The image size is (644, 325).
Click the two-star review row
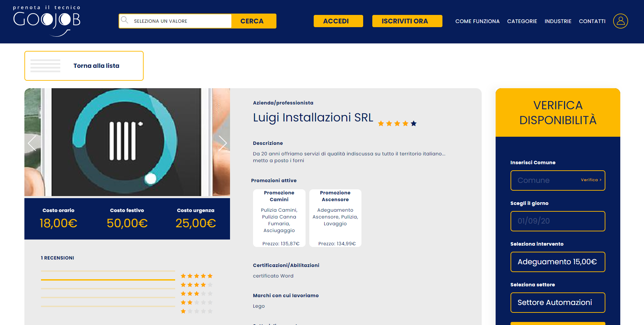[x=196, y=302]
